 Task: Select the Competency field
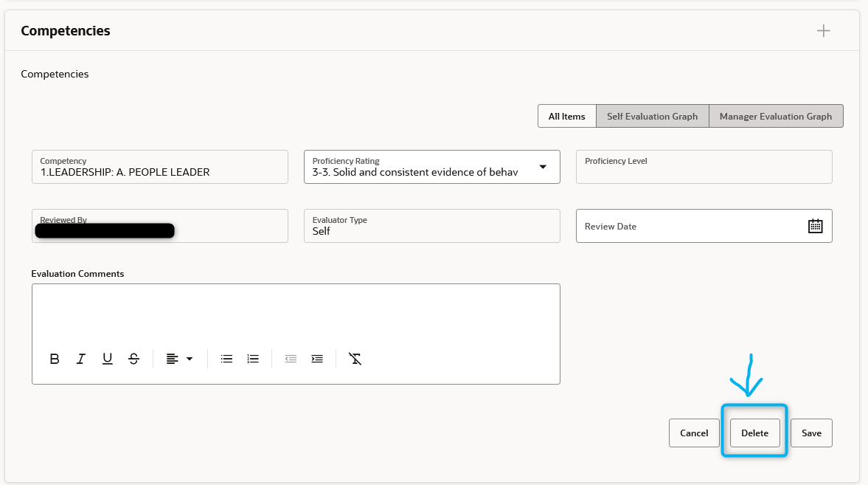(x=160, y=167)
